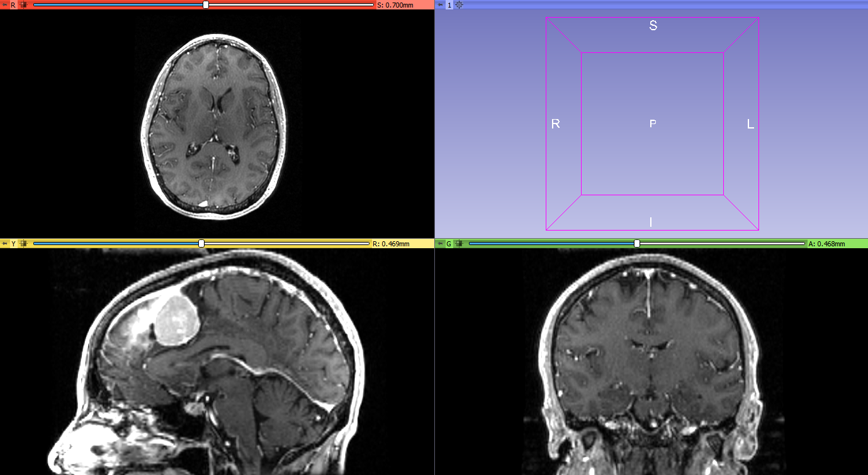Click the L orientation label in 3D view

pos(750,125)
